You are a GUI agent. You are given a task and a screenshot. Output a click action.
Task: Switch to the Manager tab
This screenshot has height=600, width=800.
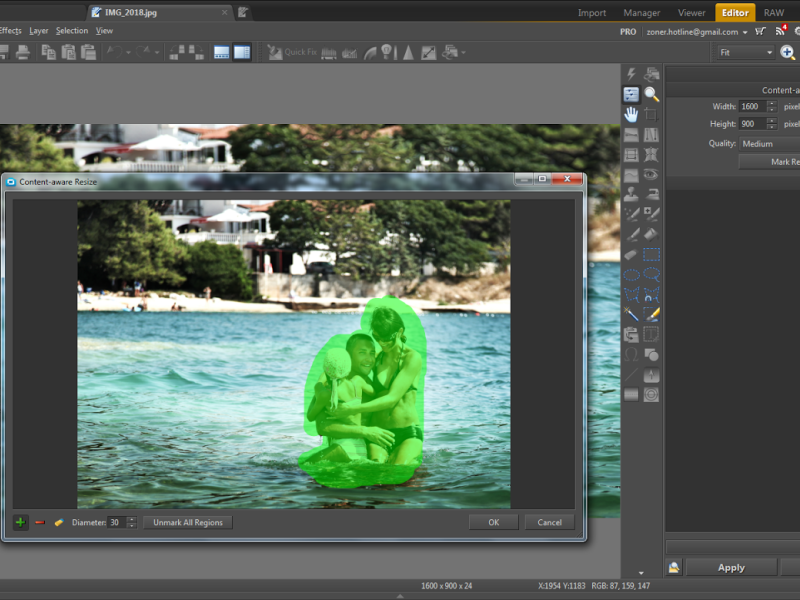pos(641,13)
